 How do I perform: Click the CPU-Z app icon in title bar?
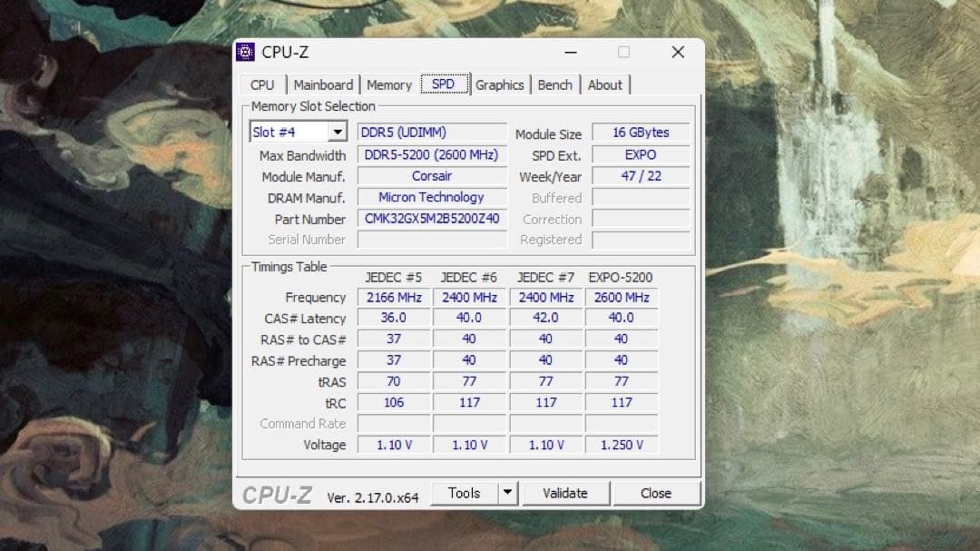[245, 52]
